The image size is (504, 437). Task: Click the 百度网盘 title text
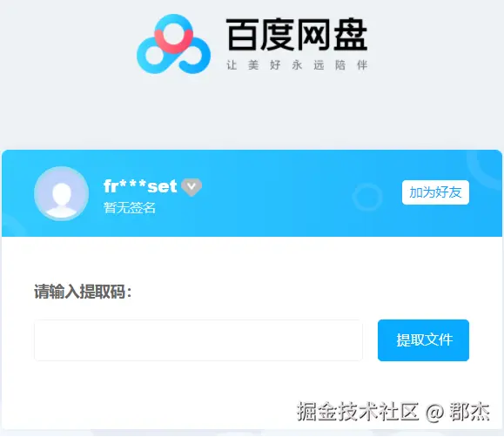coord(297,35)
